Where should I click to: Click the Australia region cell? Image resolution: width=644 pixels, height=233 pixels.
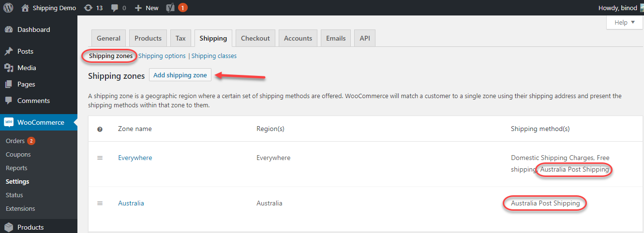[270, 204]
